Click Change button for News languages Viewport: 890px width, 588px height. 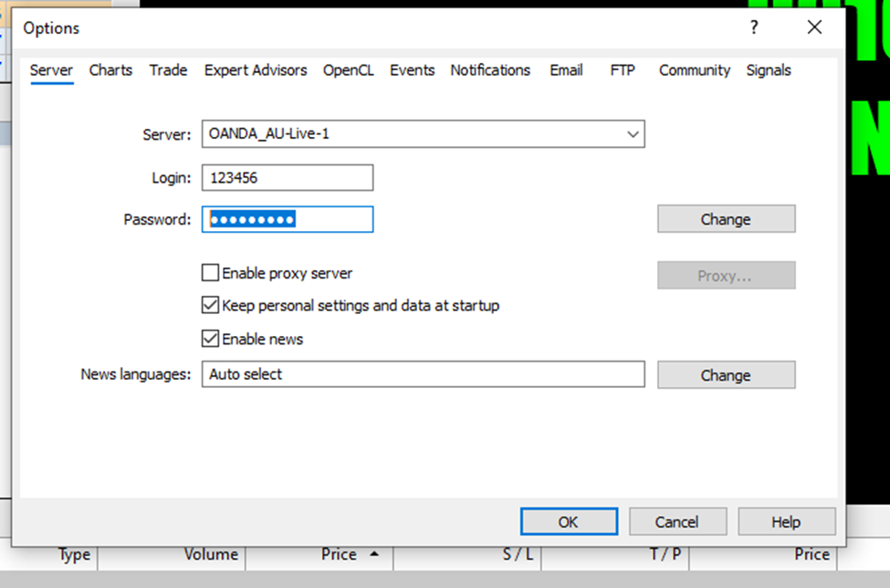[x=726, y=375]
